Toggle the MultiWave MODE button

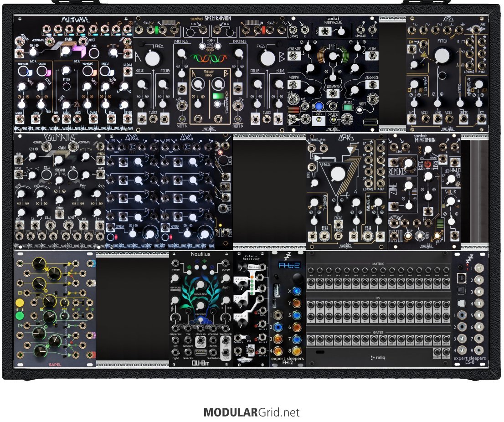(x=94, y=53)
